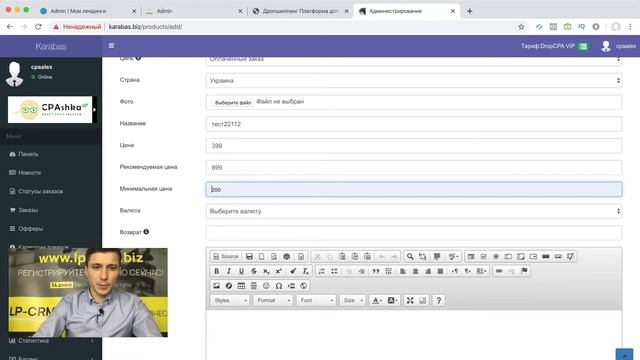
Task: Click the Возврат info icon
Action: pos(146,232)
